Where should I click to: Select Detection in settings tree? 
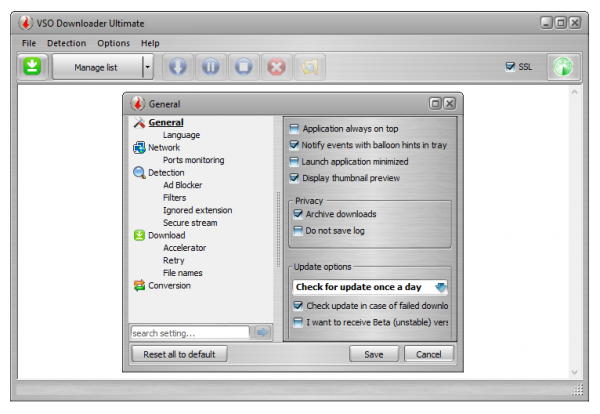(166, 173)
